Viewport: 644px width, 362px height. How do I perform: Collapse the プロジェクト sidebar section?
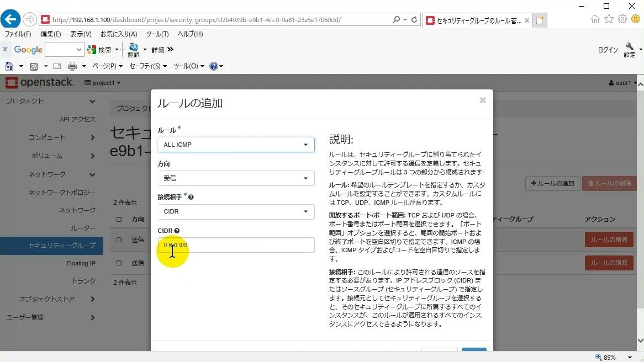click(x=51, y=101)
